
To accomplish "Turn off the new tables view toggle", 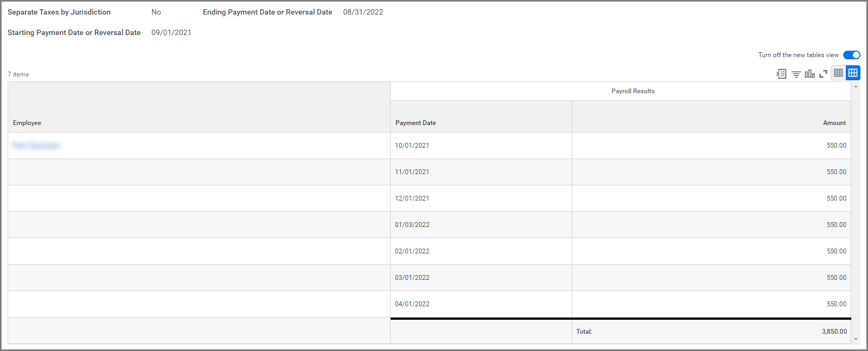I will 852,55.
